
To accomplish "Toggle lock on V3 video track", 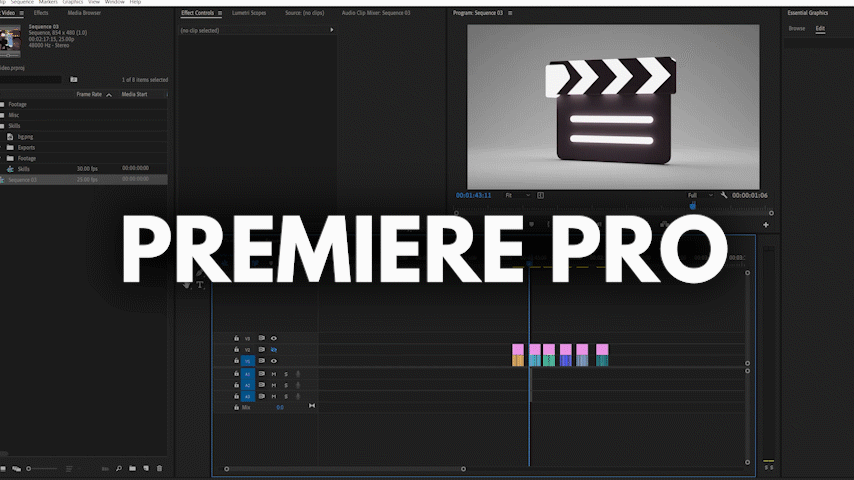I will pos(236,338).
